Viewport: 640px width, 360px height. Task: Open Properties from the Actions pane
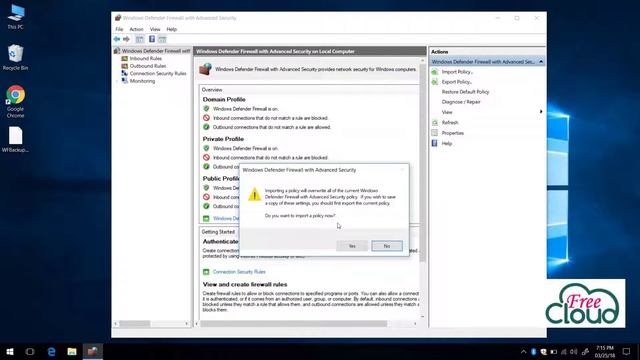click(453, 133)
